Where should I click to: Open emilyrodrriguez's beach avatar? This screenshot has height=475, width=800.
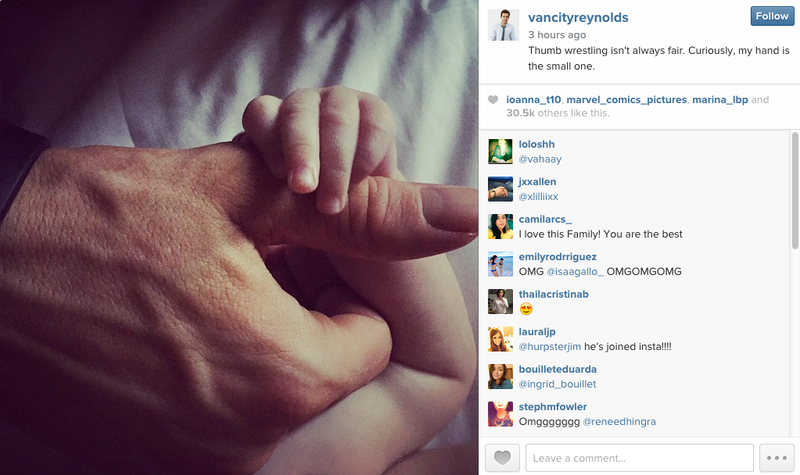click(x=500, y=264)
